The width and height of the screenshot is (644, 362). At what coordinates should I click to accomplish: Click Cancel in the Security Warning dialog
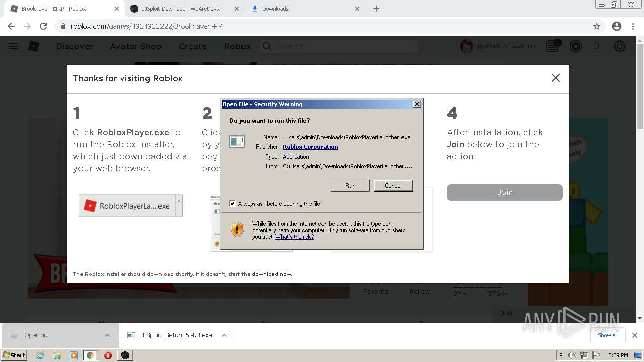(393, 186)
